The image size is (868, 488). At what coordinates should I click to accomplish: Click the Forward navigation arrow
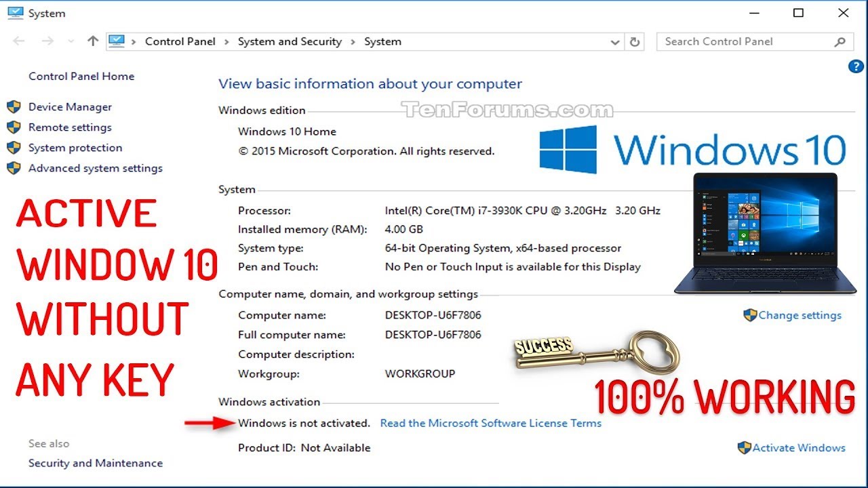point(47,41)
